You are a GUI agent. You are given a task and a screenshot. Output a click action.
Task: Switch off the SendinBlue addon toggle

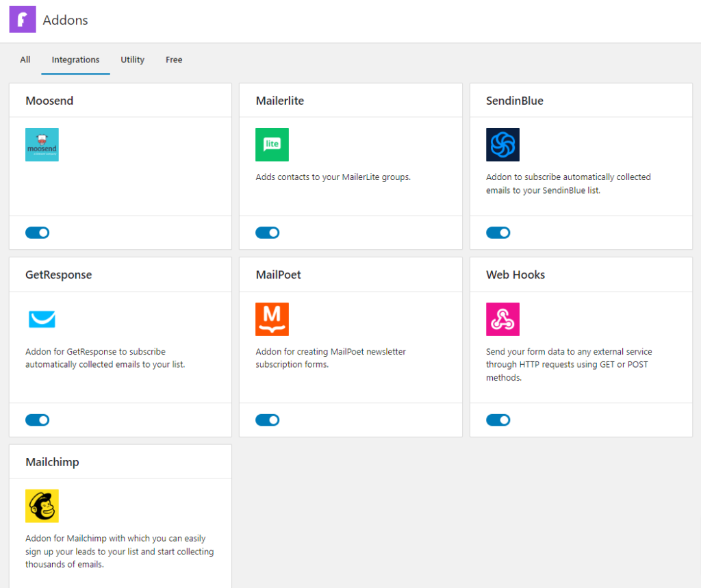[498, 233]
